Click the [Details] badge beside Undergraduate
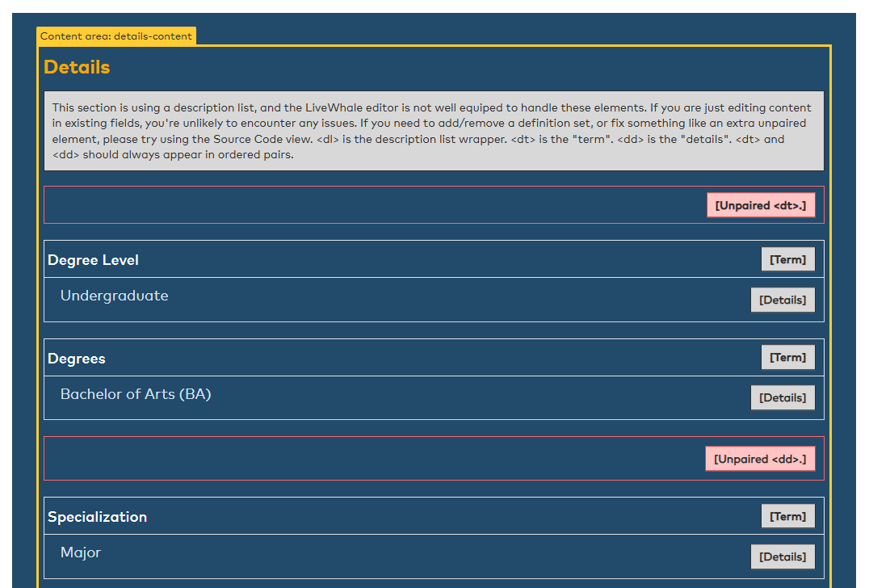This screenshot has width=869, height=588. click(782, 300)
